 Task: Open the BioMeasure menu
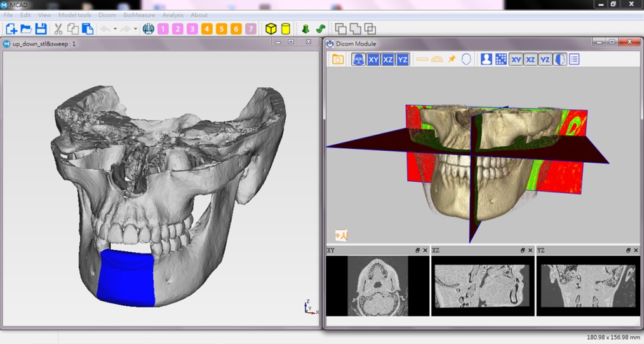(x=140, y=15)
